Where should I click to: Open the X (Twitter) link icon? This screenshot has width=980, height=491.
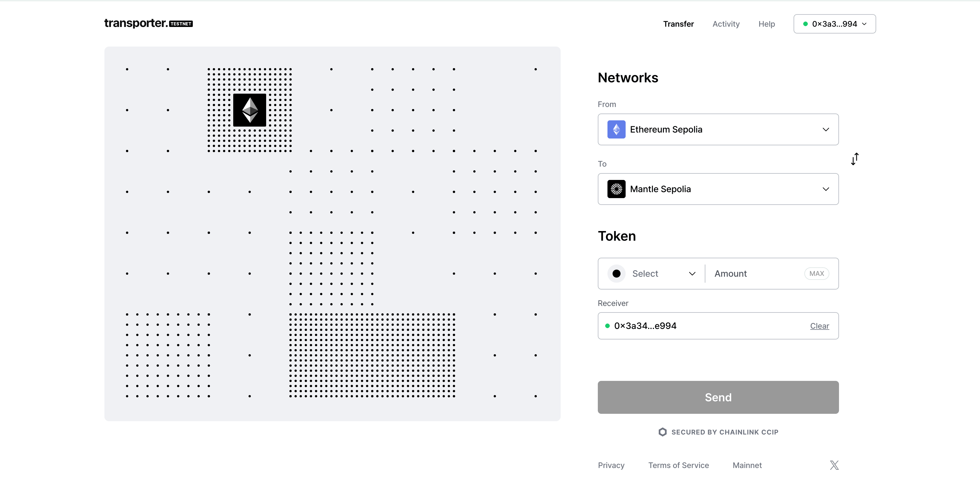pyautogui.click(x=834, y=465)
